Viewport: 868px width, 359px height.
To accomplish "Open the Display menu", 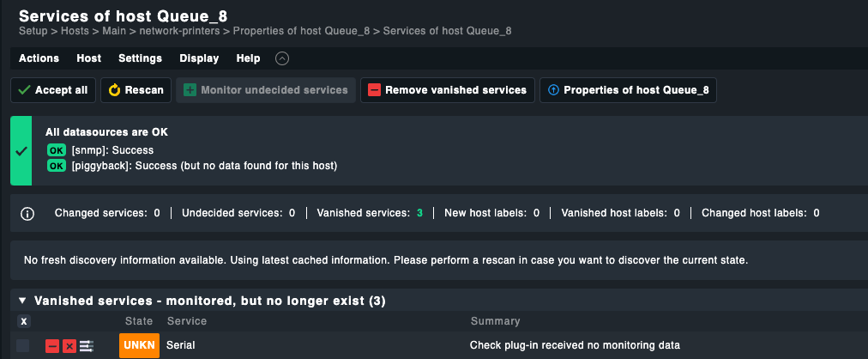I will [x=199, y=58].
